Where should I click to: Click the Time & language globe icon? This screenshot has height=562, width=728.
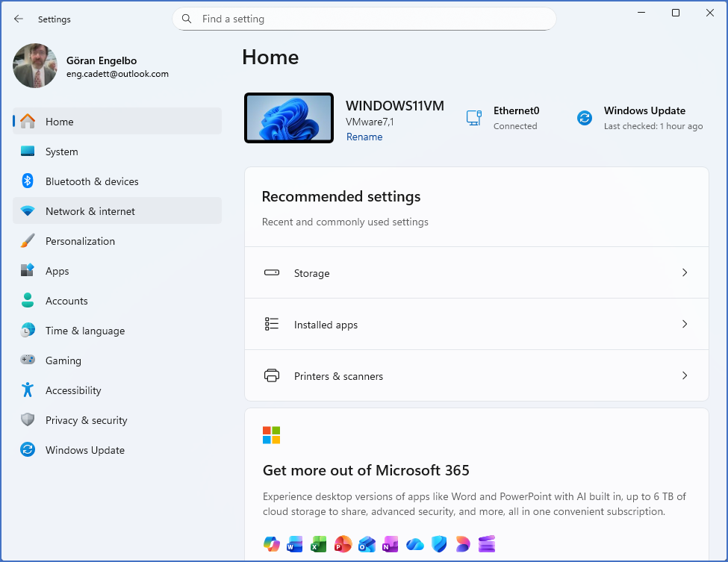tap(28, 331)
